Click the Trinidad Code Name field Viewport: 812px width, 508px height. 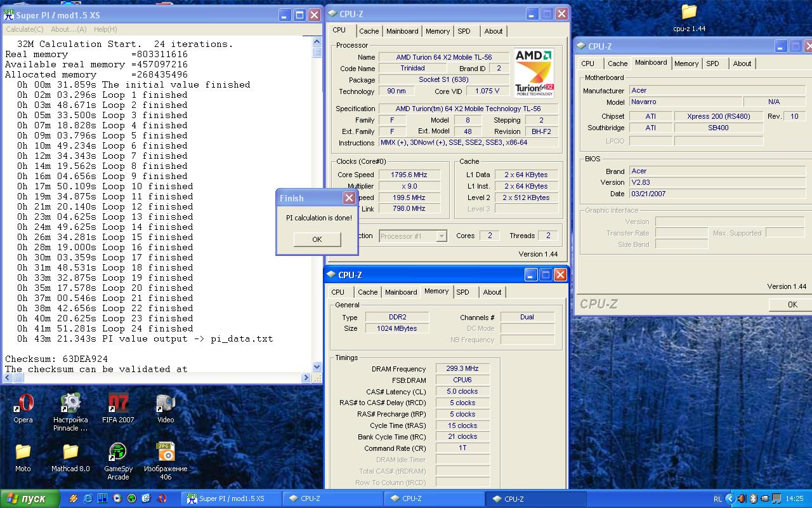click(x=413, y=69)
